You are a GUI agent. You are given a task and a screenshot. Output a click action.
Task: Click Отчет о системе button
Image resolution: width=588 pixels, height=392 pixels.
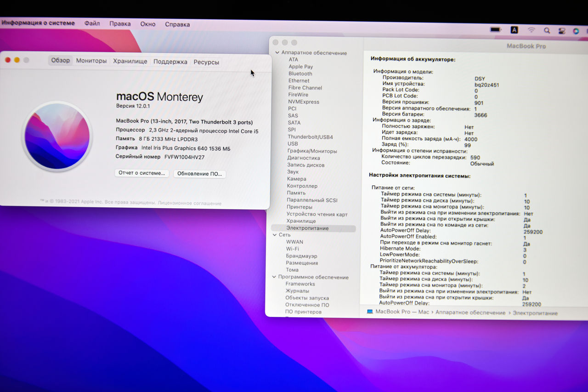[141, 173]
